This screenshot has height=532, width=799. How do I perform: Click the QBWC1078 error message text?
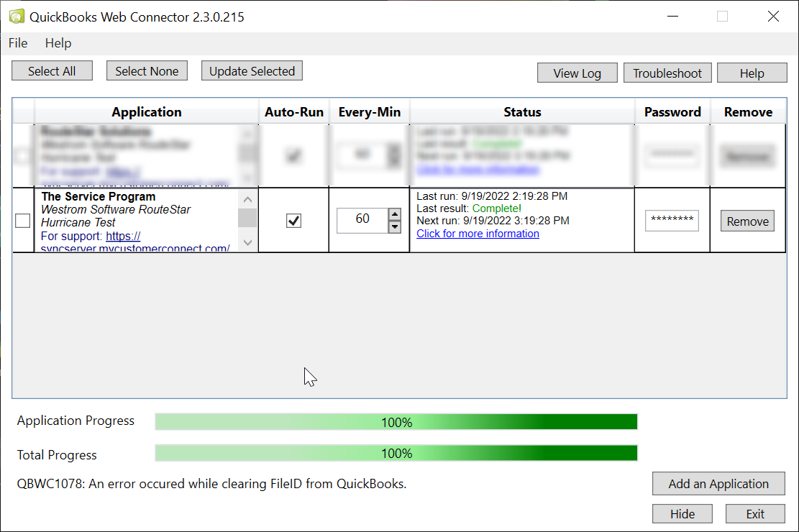pyautogui.click(x=211, y=484)
